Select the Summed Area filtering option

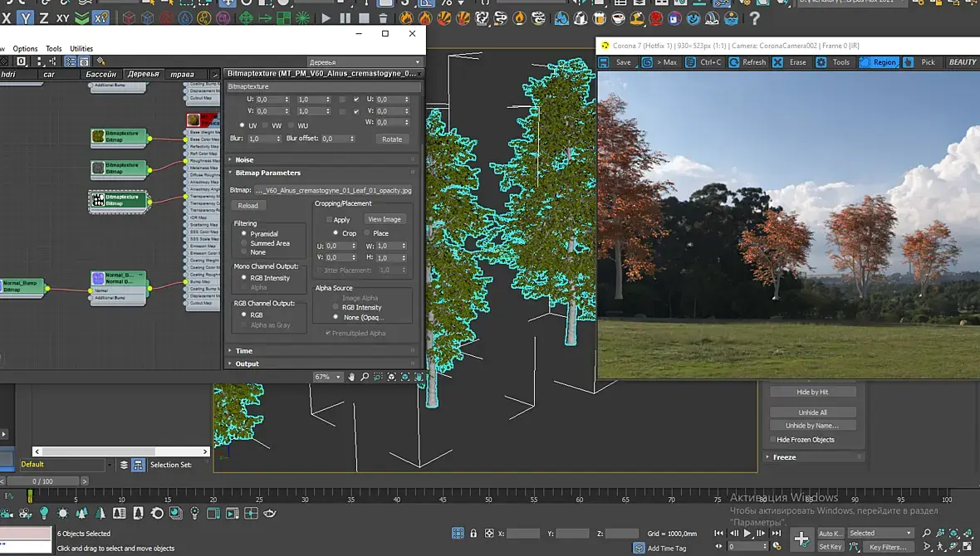coord(244,243)
